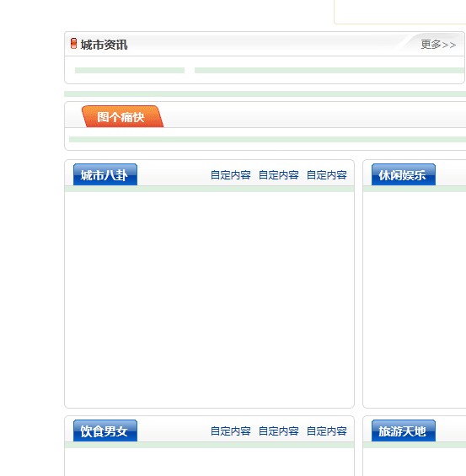This screenshot has height=476, width=466.
Task: Select the 城市资讯 section title
Action: 104,45
